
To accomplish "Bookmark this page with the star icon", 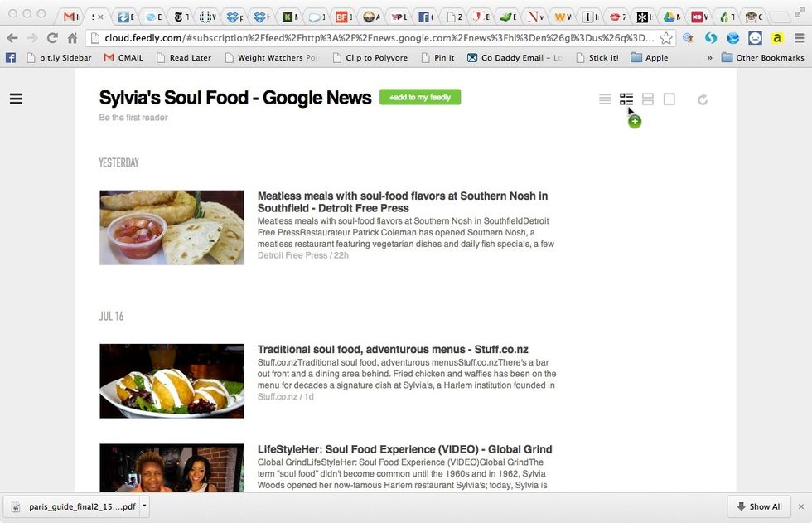I will click(x=665, y=37).
